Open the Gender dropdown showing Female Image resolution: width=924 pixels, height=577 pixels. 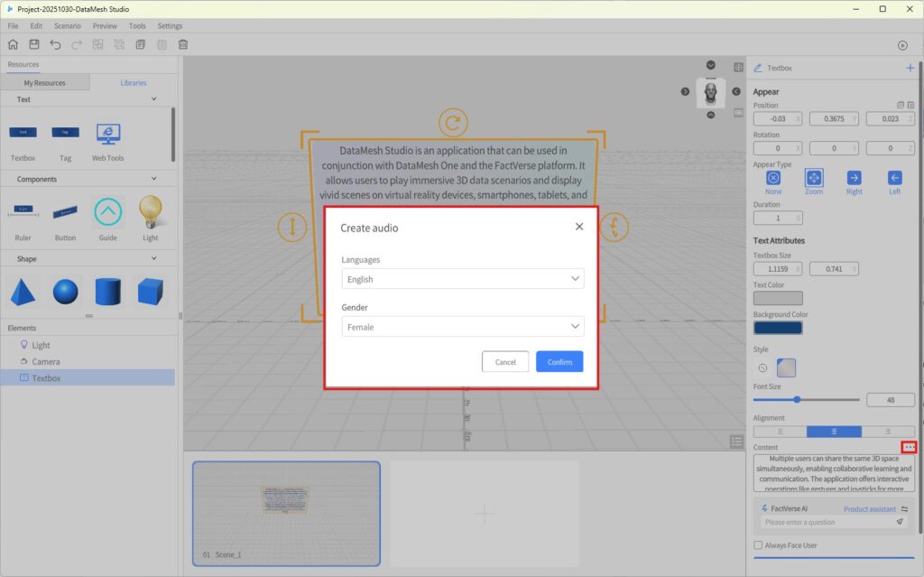(x=462, y=327)
